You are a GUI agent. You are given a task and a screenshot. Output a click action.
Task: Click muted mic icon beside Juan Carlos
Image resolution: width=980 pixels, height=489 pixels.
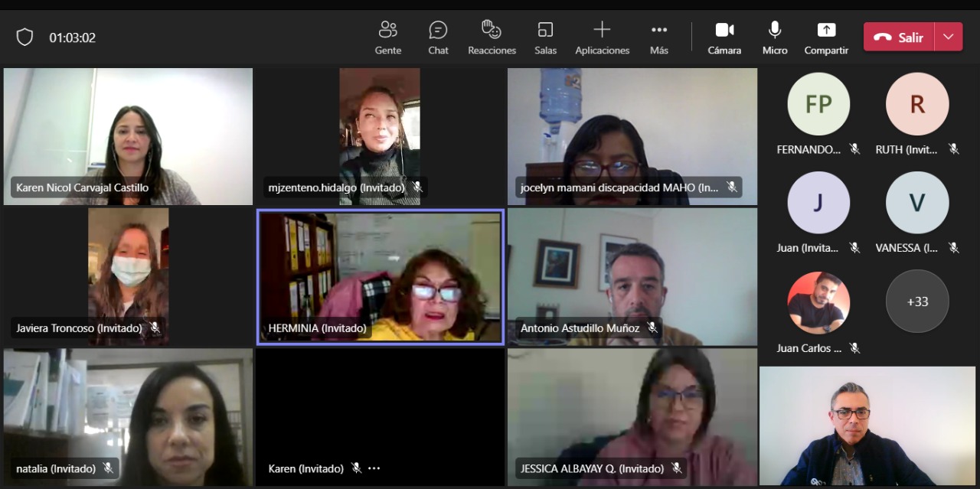pos(854,348)
